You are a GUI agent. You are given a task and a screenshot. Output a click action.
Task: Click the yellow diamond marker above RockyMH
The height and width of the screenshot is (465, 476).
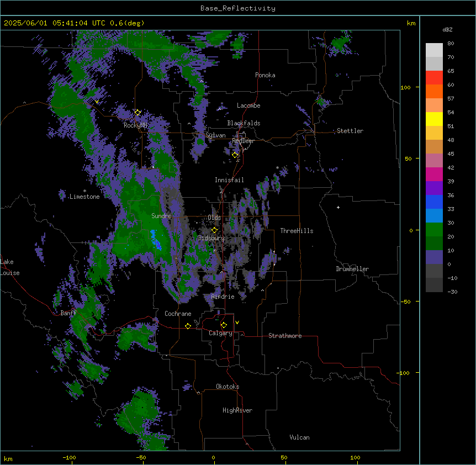click(137, 113)
